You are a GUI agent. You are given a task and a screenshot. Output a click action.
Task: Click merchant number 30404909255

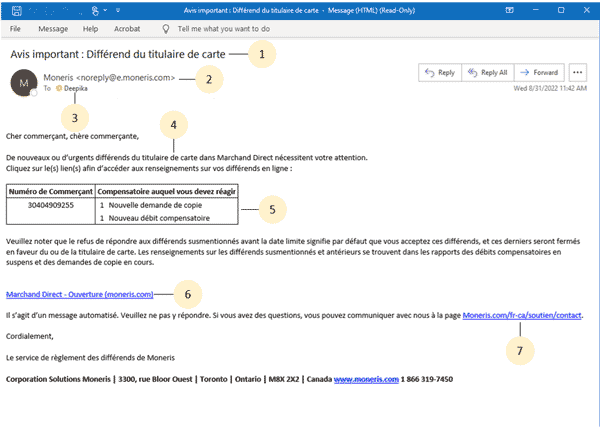pyautogui.click(x=51, y=205)
